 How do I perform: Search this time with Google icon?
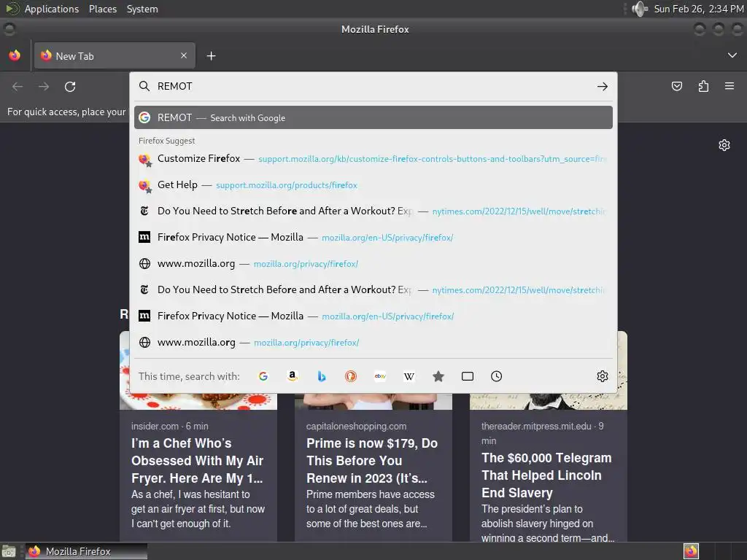[263, 376]
